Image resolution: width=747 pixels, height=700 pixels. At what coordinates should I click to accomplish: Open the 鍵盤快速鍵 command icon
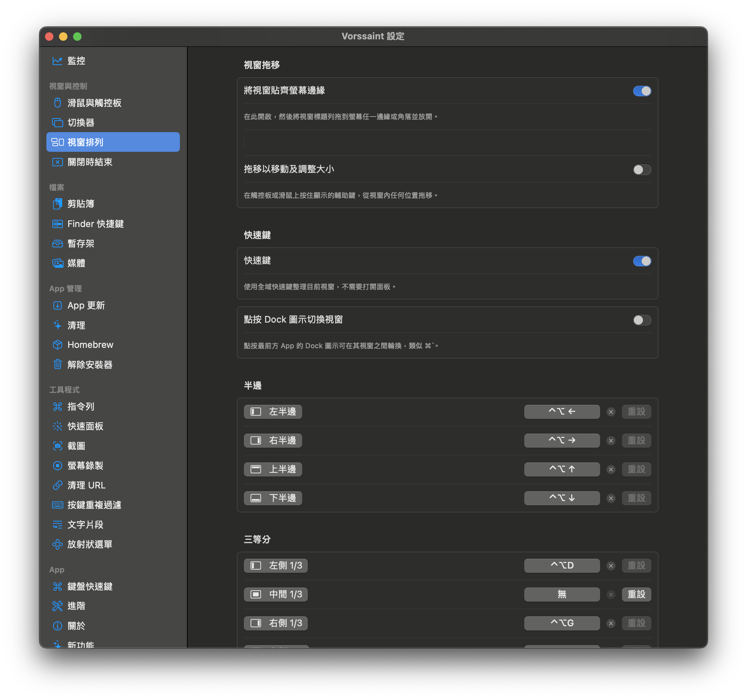click(x=57, y=586)
